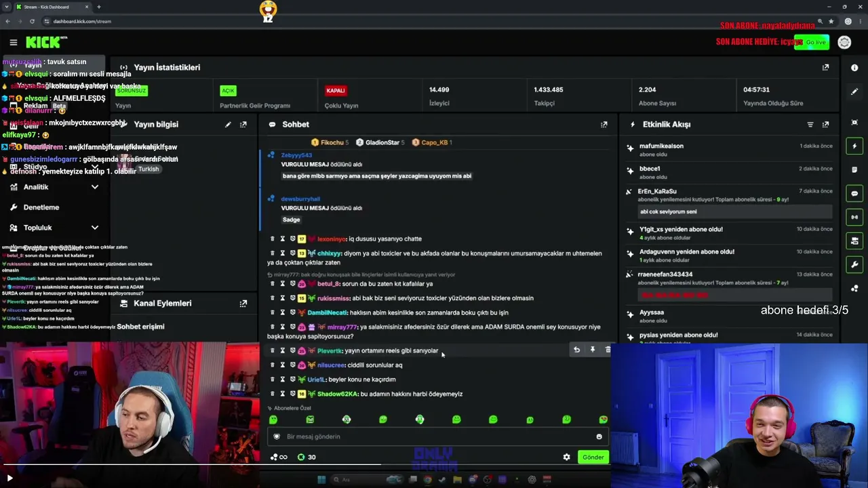Screen dimensions: 868x488
Task: Delete DambilNecati's message with trash icon
Action: pos(273,312)
